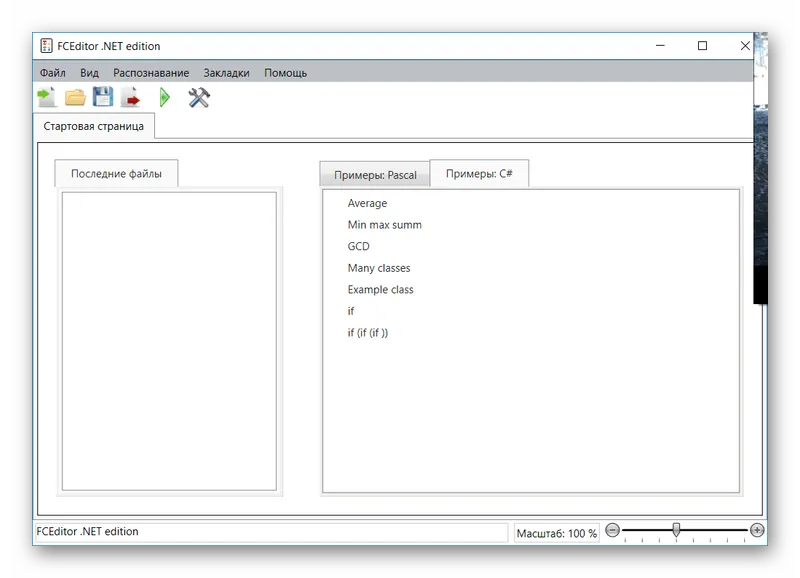Click inside the recent files list box
Viewport: 800px width, 578px height.
point(169,341)
